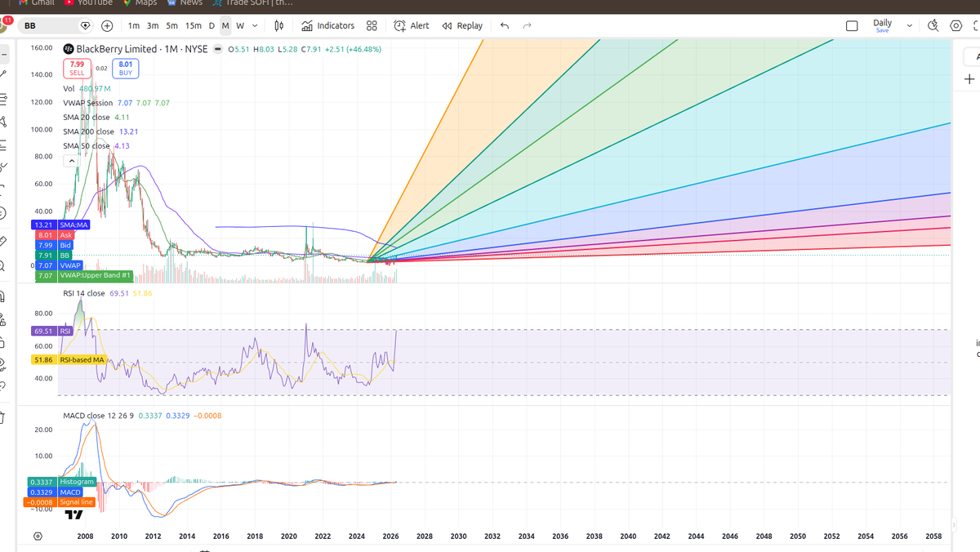Expand the Daily layout dropdown chevron
This screenshot has width=980, height=552.
[x=909, y=26]
